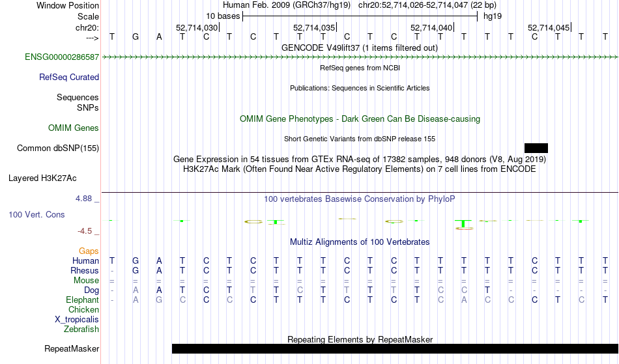This screenshot has width=619, height=364.
Task: Click Multiz Alignments of 100 Vertebrates title
Action: point(360,242)
